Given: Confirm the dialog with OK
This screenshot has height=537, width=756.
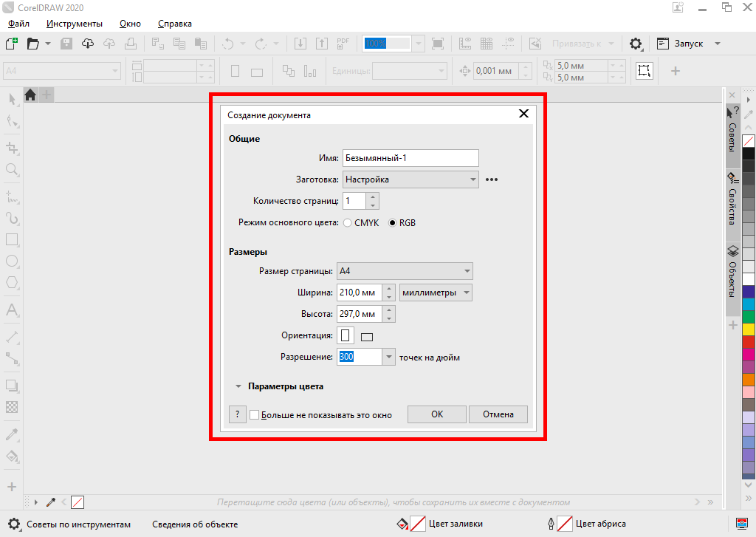Looking at the screenshot, I should [x=437, y=414].
